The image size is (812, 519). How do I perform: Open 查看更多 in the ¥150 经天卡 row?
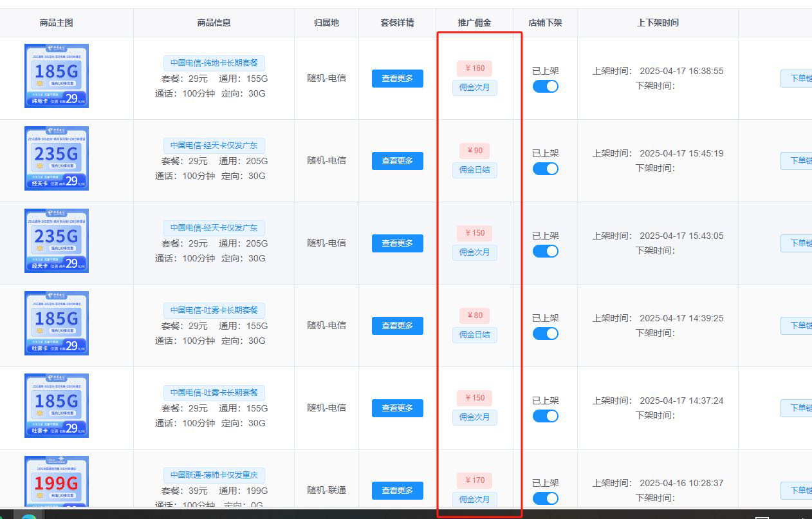pyautogui.click(x=398, y=243)
